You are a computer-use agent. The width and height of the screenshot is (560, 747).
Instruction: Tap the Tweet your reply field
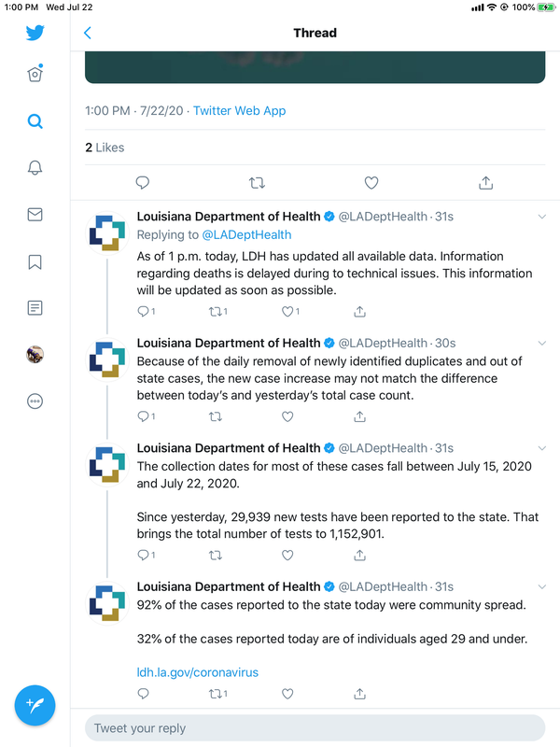[315, 728]
